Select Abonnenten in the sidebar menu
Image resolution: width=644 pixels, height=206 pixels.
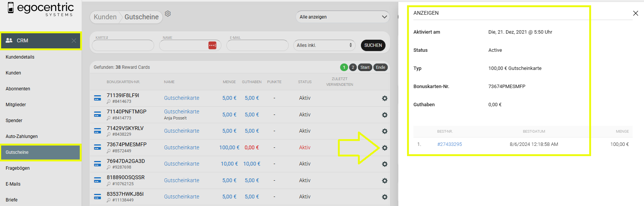tap(18, 89)
